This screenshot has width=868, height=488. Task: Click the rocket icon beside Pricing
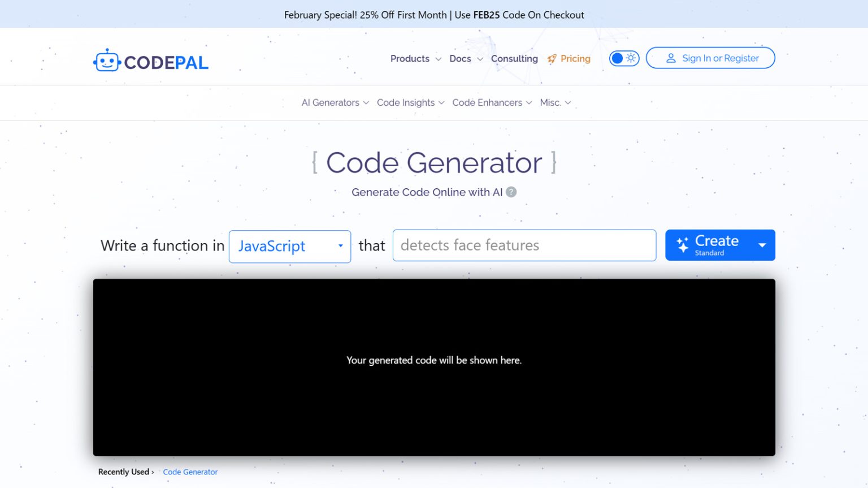tap(552, 59)
